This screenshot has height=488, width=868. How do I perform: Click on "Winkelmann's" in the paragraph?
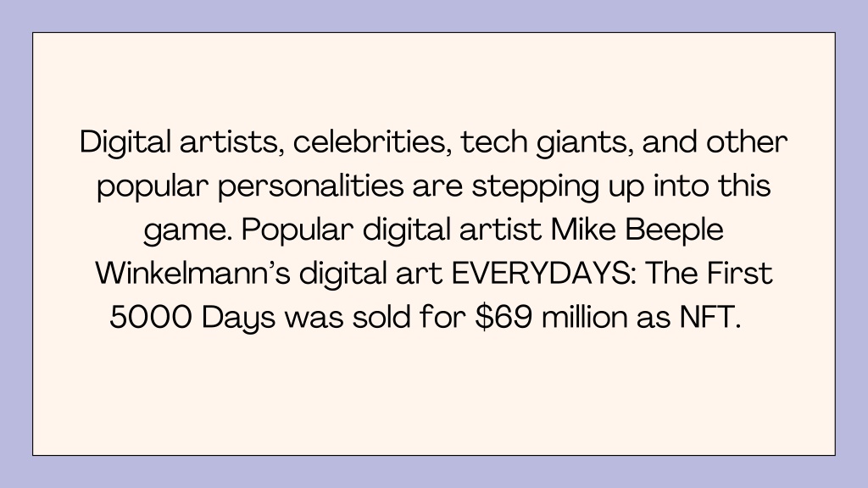[x=192, y=274]
